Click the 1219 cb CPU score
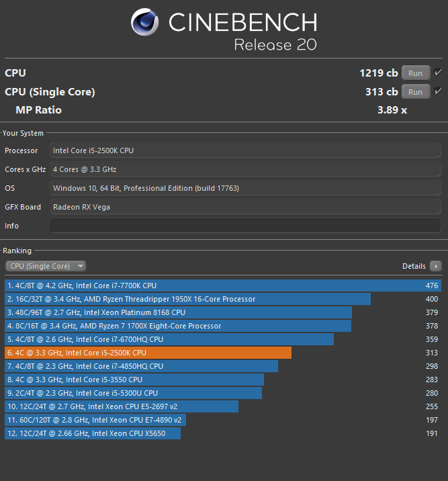This screenshot has height=481, width=448. point(379,73)
